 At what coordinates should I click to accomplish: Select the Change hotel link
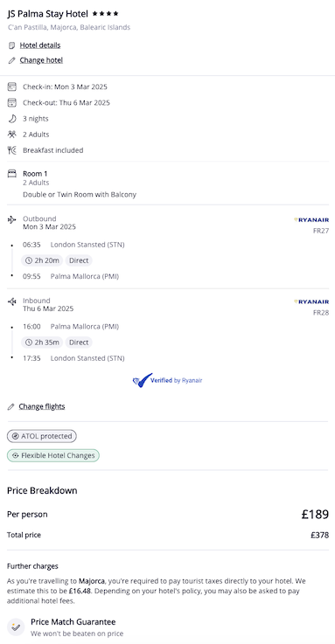point(41,60)
